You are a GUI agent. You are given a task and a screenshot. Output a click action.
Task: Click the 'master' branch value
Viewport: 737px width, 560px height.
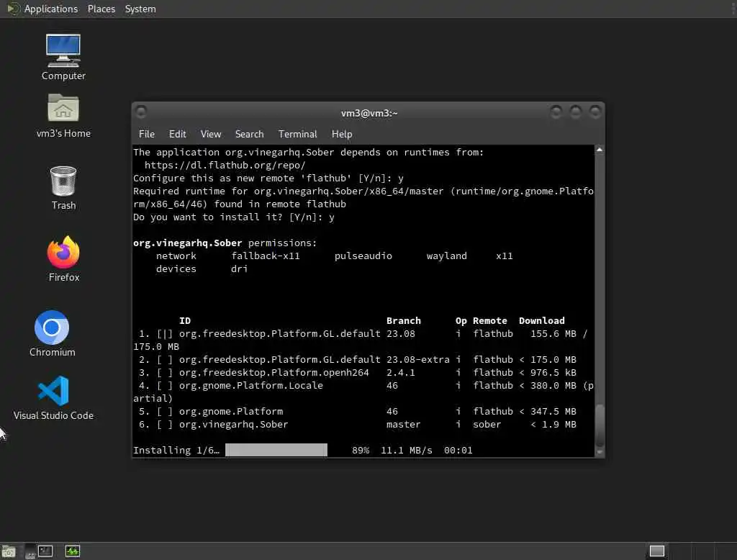click(x=403, y=424)
